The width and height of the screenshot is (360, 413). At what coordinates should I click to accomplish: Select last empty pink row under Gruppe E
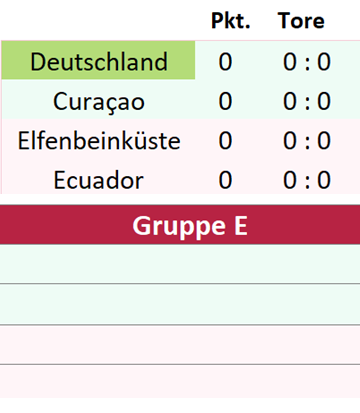[180, 381]
